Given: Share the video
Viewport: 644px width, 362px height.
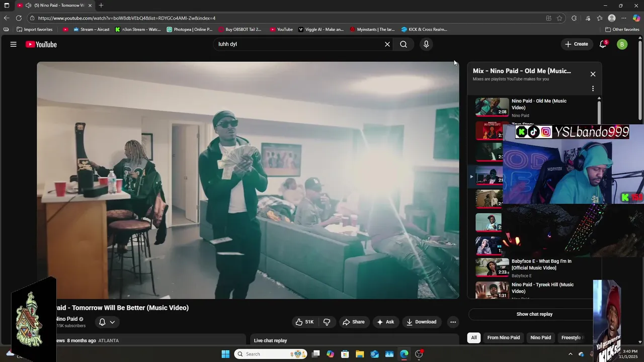Looking at the screenshot, I should [x=353, y=322].
